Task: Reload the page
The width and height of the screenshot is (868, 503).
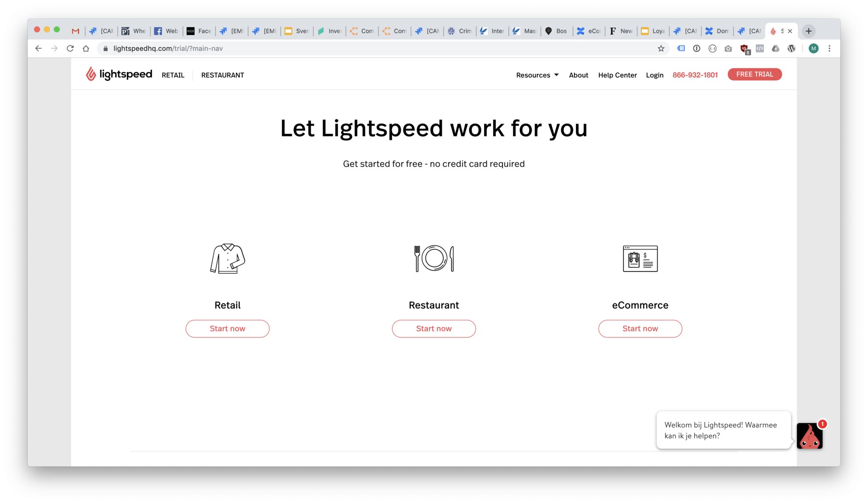Action: click(x=70, y=48)
